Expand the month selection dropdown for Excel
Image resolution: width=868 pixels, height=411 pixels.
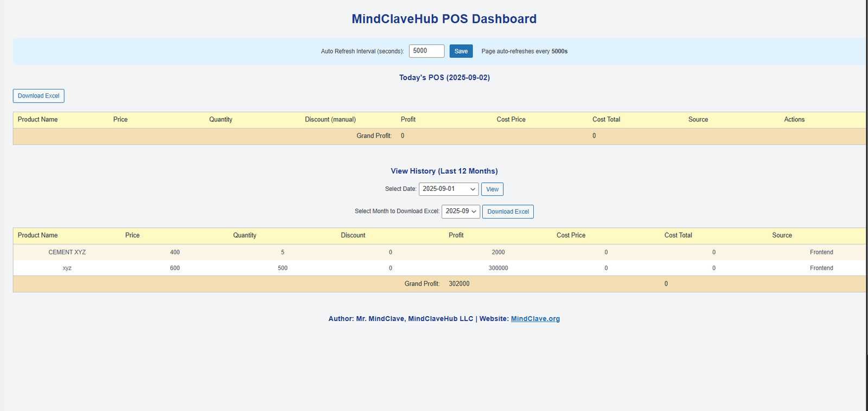461,211
